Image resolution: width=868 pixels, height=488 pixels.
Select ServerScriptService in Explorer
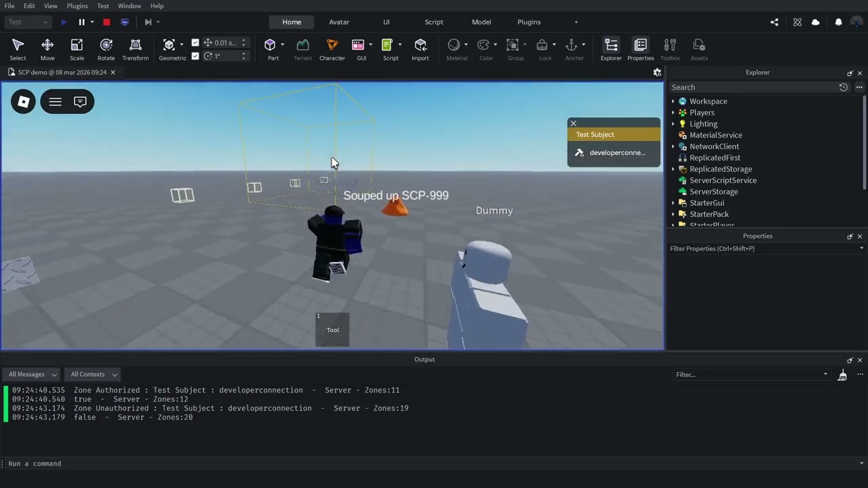coord(723,181)
